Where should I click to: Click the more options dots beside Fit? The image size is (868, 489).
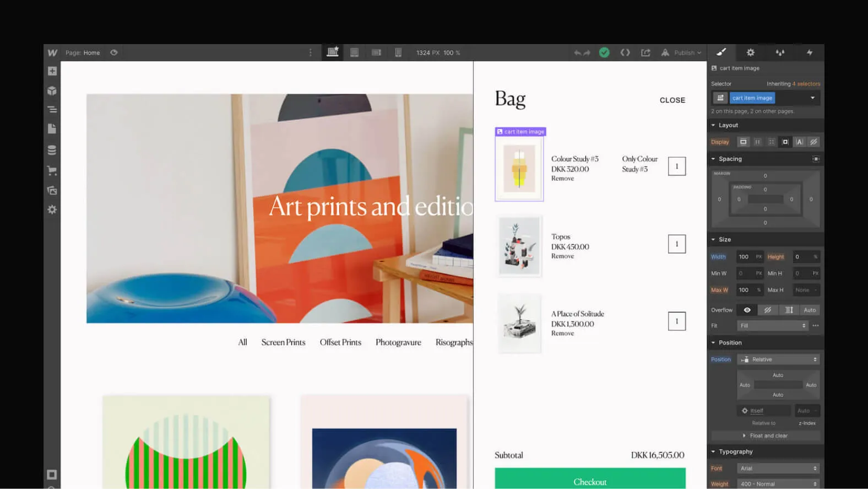pos(816,326)
